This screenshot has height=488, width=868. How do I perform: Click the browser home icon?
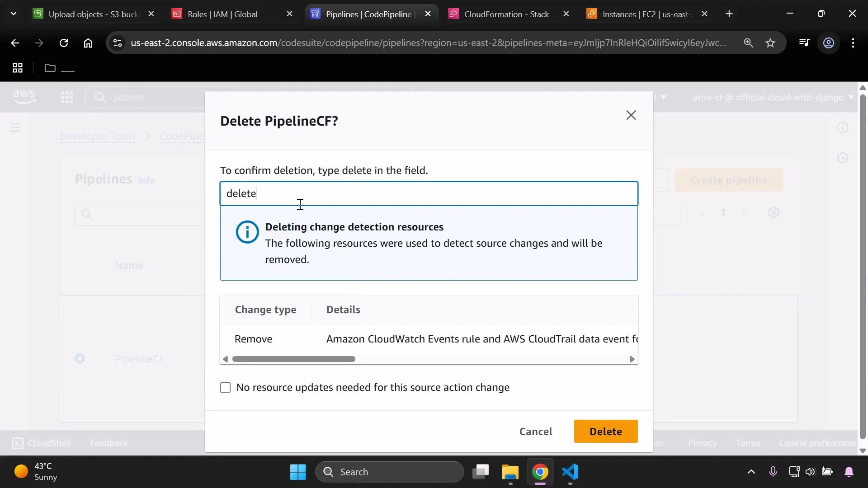[x=88, y=43]
